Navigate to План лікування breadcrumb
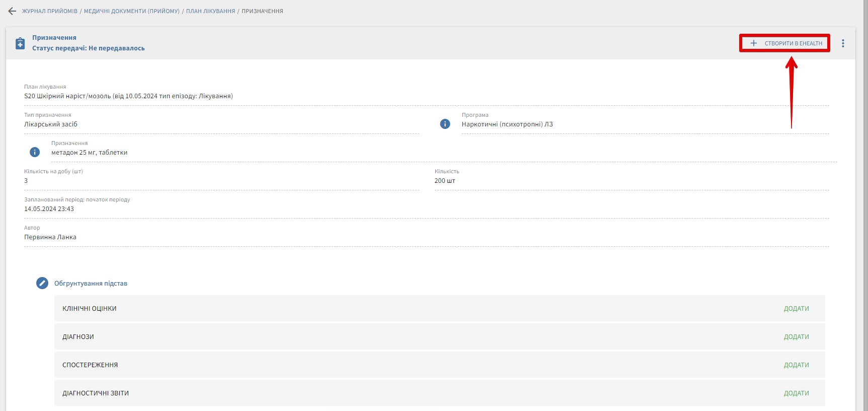Screen dimensions: 868x411 pos(210,11)
